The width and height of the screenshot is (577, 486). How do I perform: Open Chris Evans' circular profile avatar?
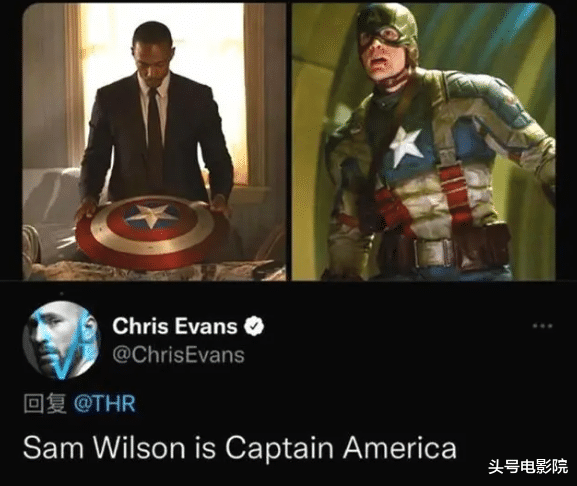(61, 340)
